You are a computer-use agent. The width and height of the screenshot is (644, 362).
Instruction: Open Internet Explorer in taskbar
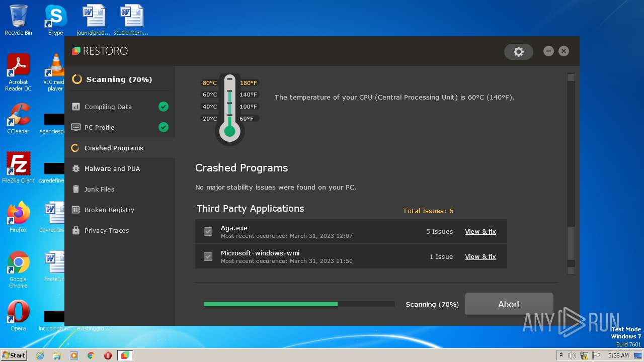coord(40,355)
